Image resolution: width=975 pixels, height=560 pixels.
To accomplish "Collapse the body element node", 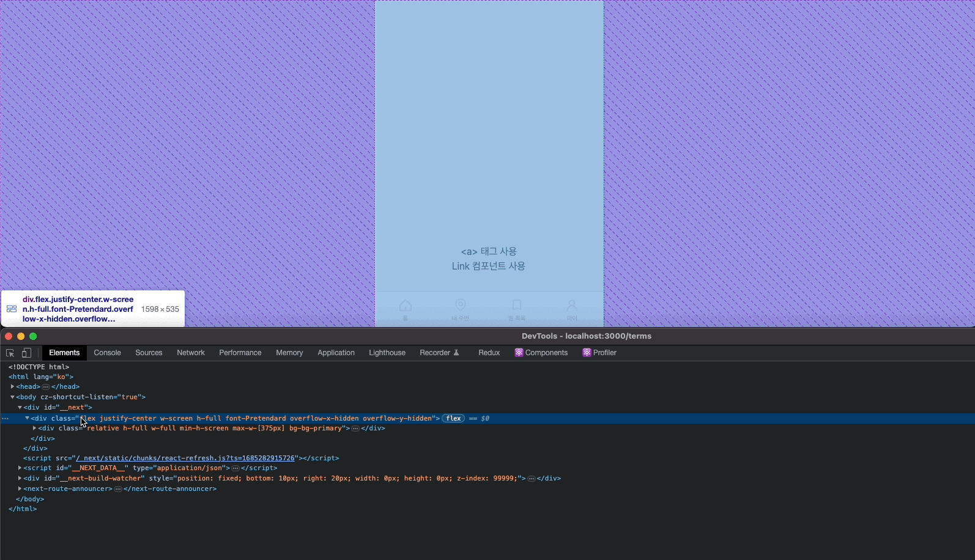I will pyautogui.click(x=12, y=397).
